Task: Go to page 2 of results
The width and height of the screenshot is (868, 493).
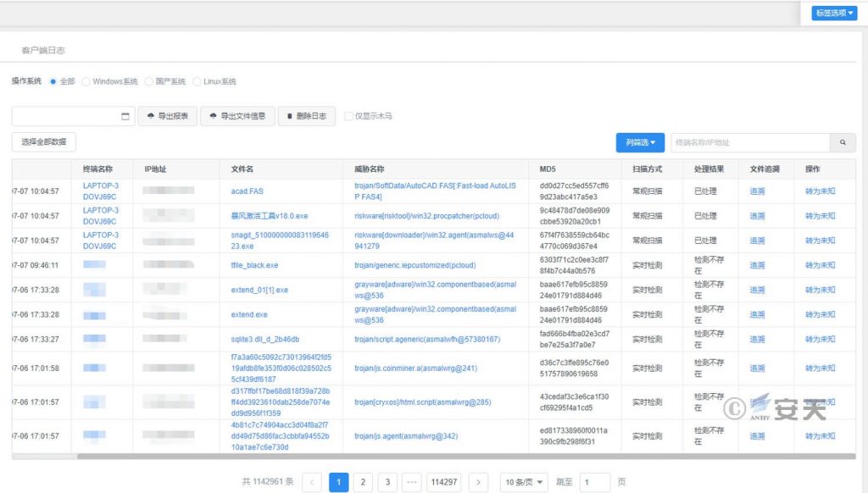Action: (x=363, y=482)
